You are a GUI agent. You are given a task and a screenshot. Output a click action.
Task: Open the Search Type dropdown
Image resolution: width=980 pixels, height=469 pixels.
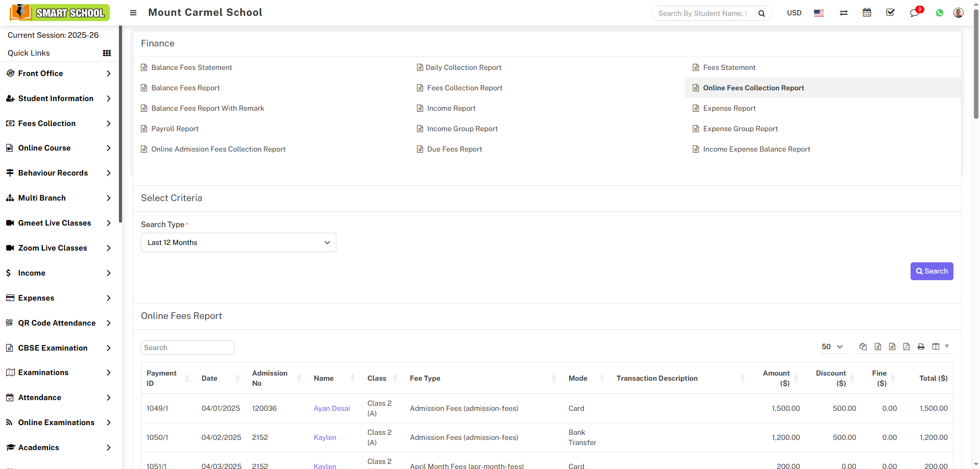[x=238, y=242]
